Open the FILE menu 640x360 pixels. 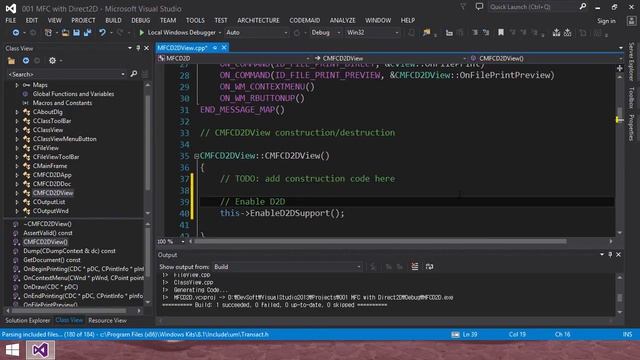pos(11,20)
